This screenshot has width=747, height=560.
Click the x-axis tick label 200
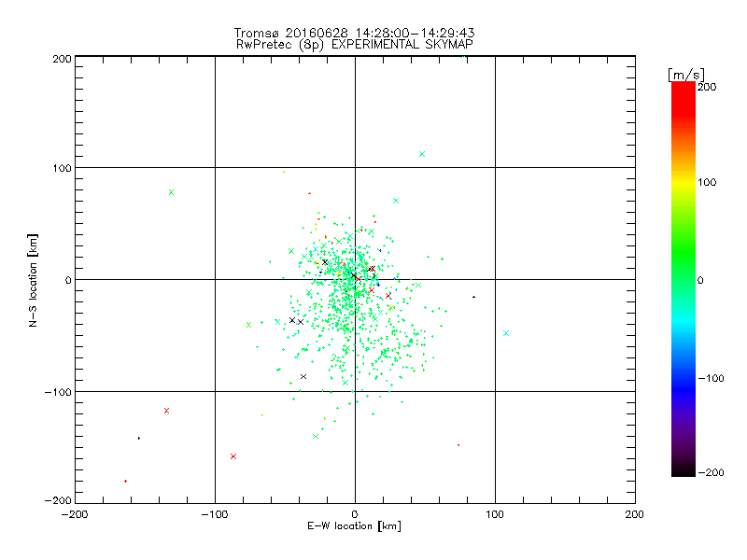pos(635,515)
